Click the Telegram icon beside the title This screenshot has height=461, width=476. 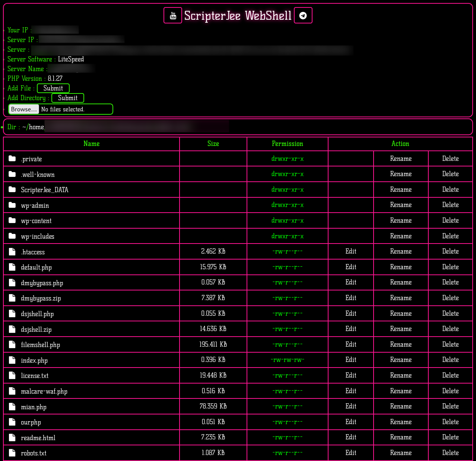(303, 16)
